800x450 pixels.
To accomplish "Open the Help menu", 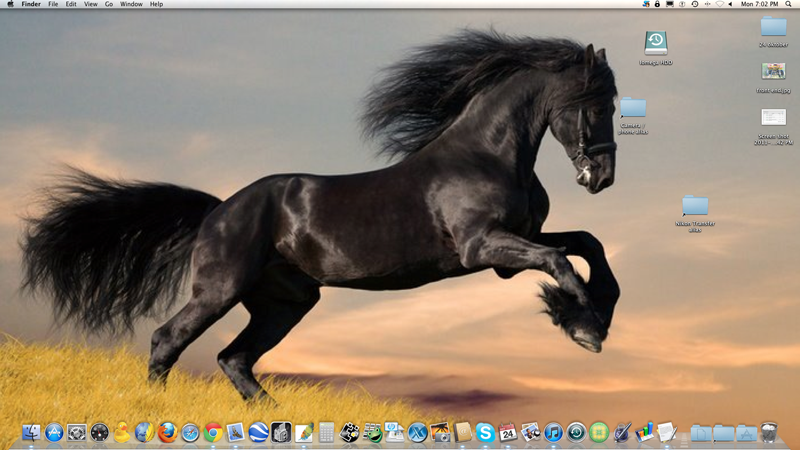I will point(156,4).
